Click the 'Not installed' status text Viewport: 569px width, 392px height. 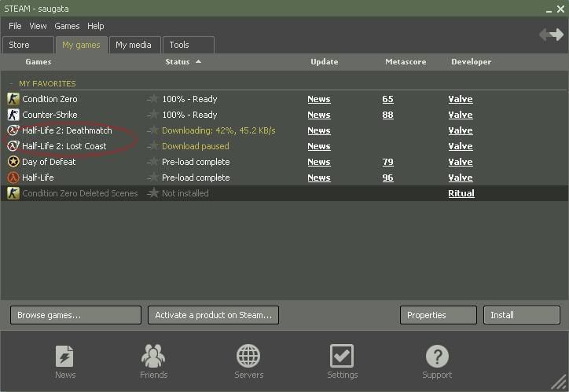point(185,193)
